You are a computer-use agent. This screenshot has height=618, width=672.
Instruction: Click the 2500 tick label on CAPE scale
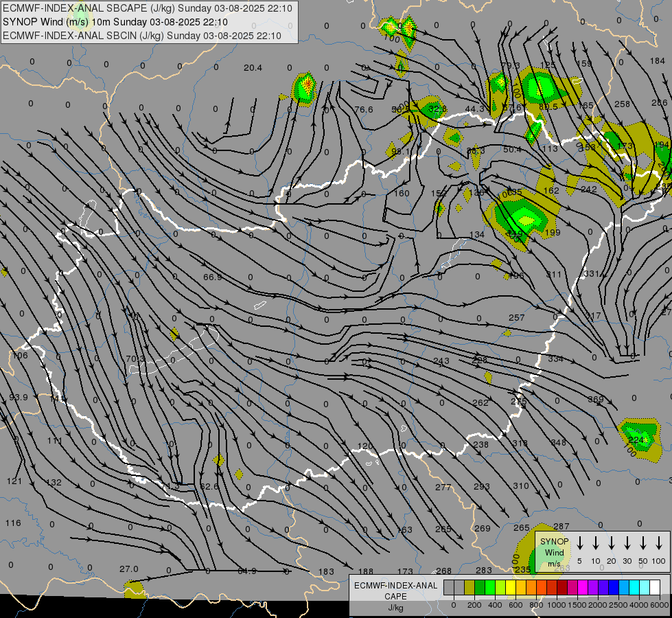coord(618,605)
